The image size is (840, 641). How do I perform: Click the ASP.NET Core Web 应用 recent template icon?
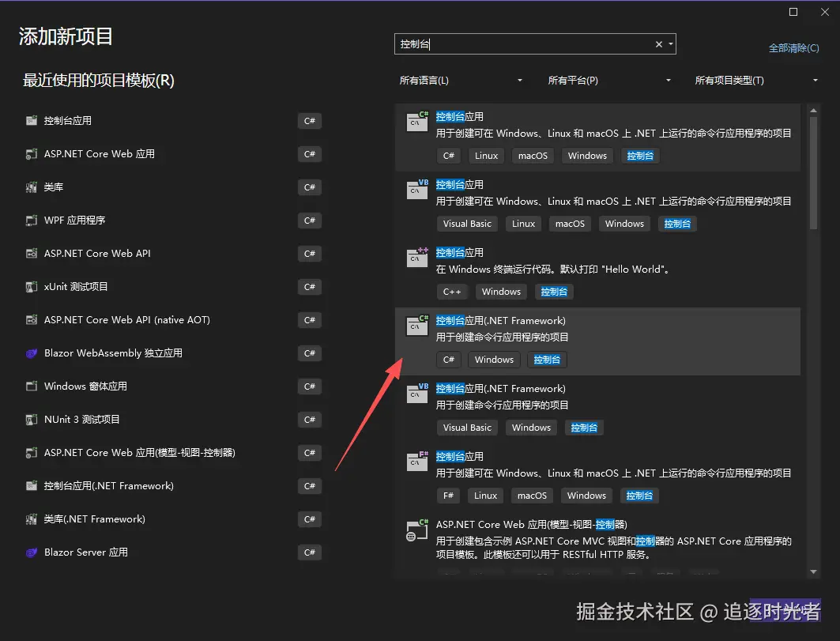[32, 154]
